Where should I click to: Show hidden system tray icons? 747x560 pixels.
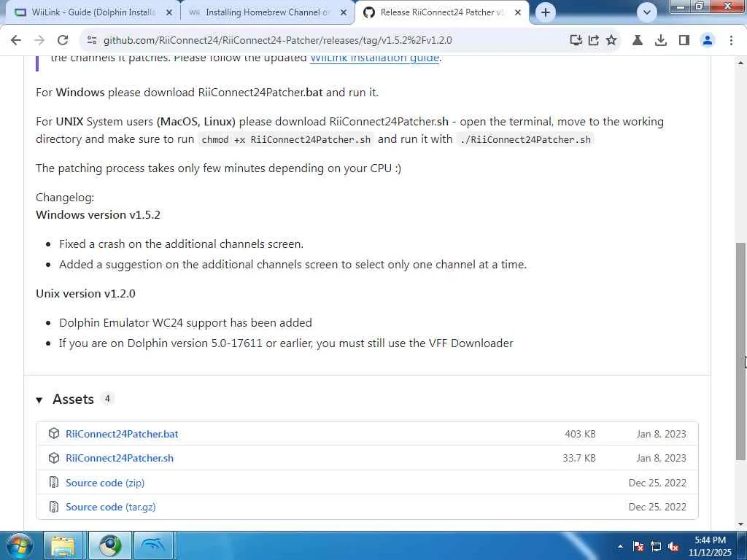coord(620,546)
